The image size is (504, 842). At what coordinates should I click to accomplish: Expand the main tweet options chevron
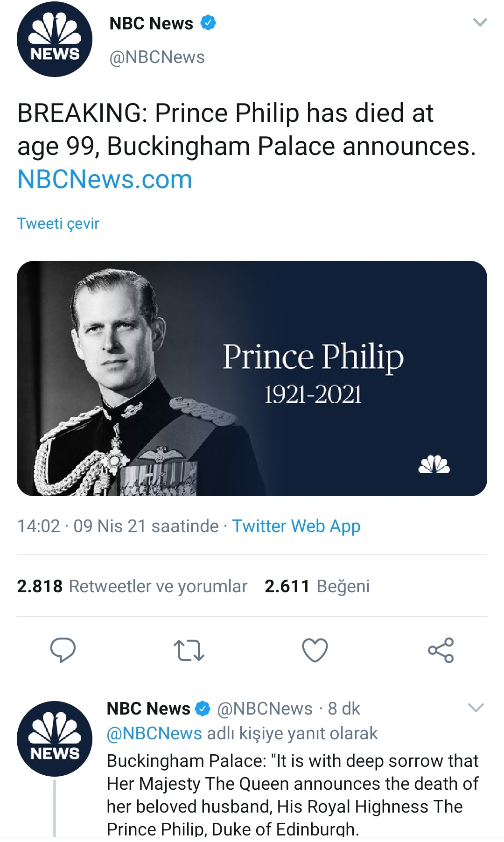tap(480, 22)
